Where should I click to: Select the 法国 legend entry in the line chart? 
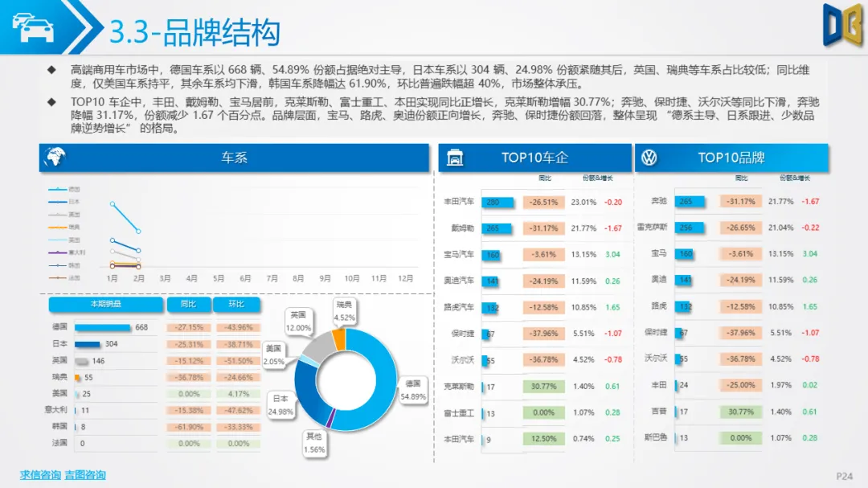(x=64, y=278)
